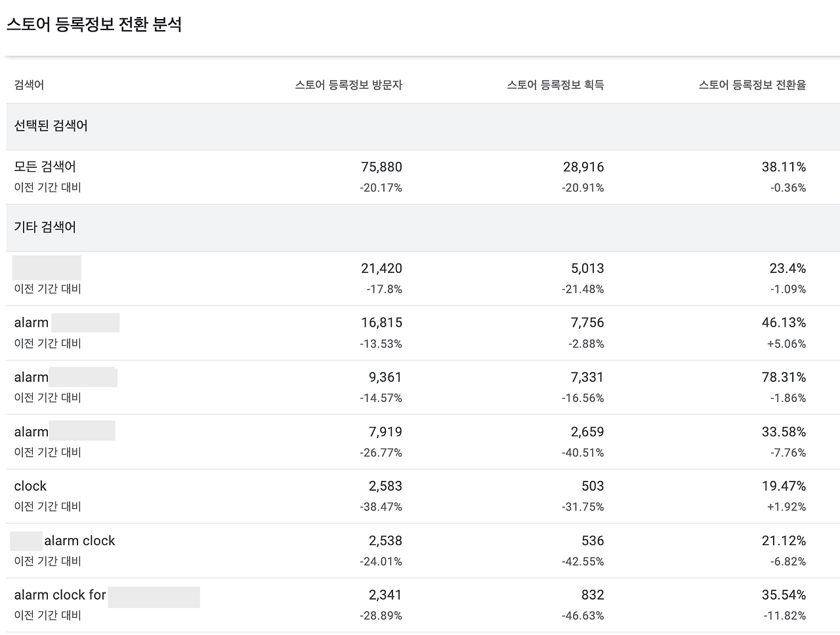Viewport: 840px width, 635px height.
Task: Select the row with 21,420 visitors
Action: [x=423, y=279]
